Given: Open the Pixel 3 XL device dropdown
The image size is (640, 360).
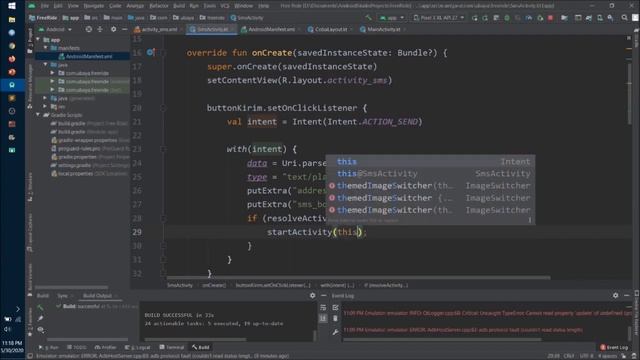Looking at the screenshot, I should [439, 18].
